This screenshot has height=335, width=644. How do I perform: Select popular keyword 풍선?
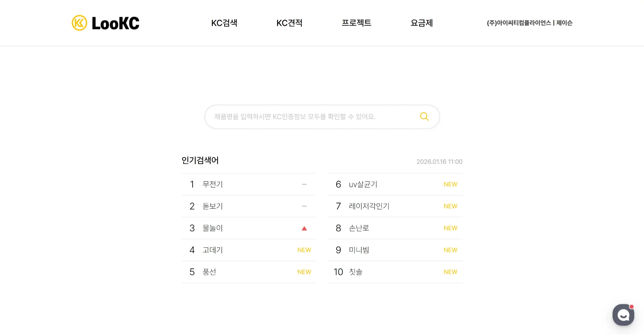(209, 272)
